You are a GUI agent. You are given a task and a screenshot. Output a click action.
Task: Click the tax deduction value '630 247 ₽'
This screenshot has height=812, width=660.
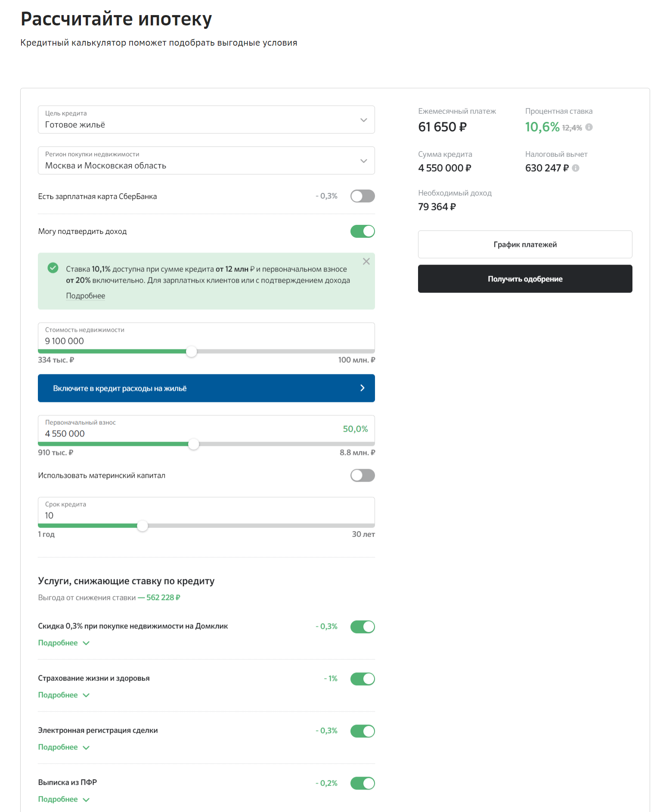(547, 168)
